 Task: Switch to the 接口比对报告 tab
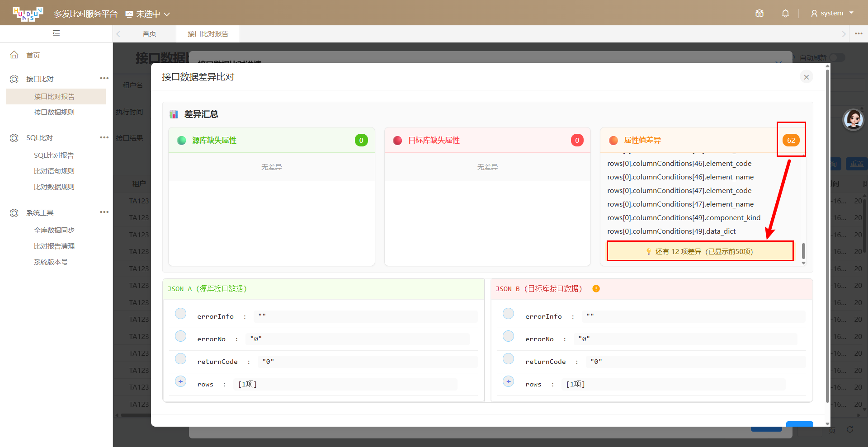click(208, 34)
